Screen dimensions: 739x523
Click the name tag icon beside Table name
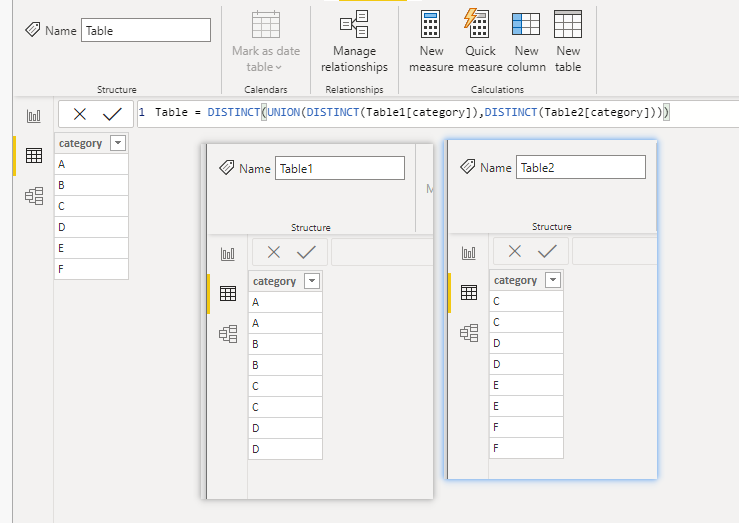coord(33,30)
